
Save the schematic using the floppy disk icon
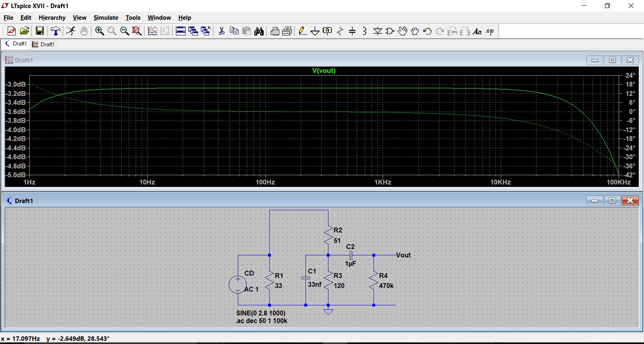pos(40,31)
